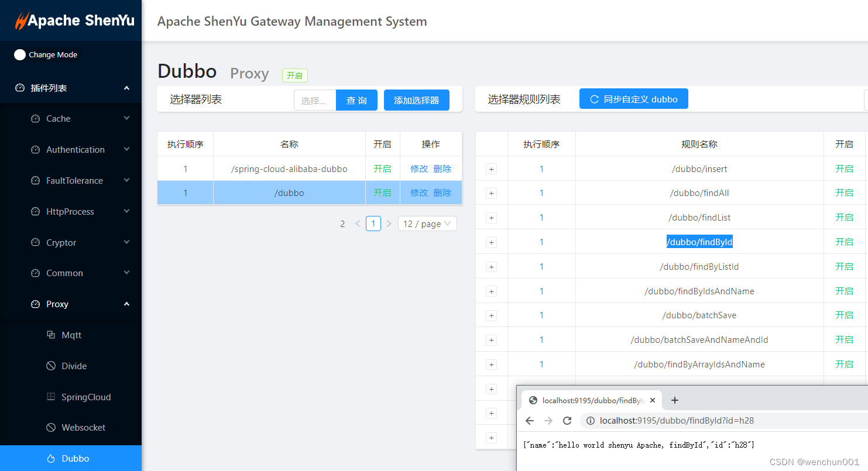Open the Mqtt plugin page

click(x=71, y=335)
